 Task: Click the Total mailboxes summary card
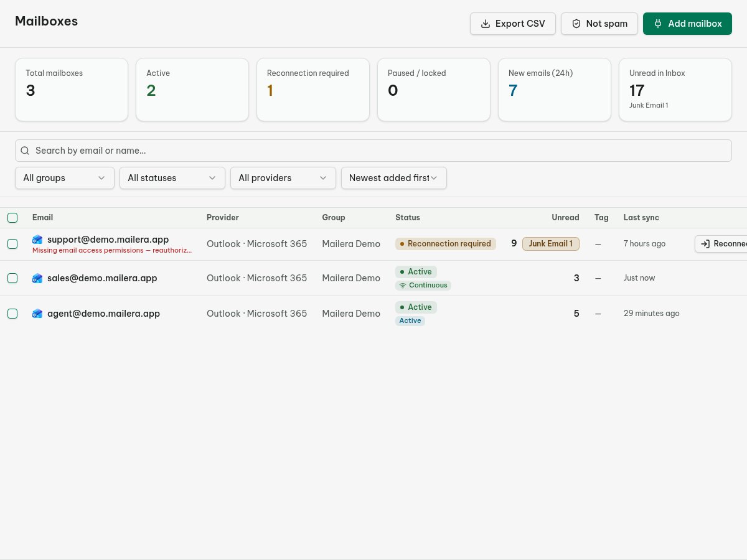click(x=72, y=90)
